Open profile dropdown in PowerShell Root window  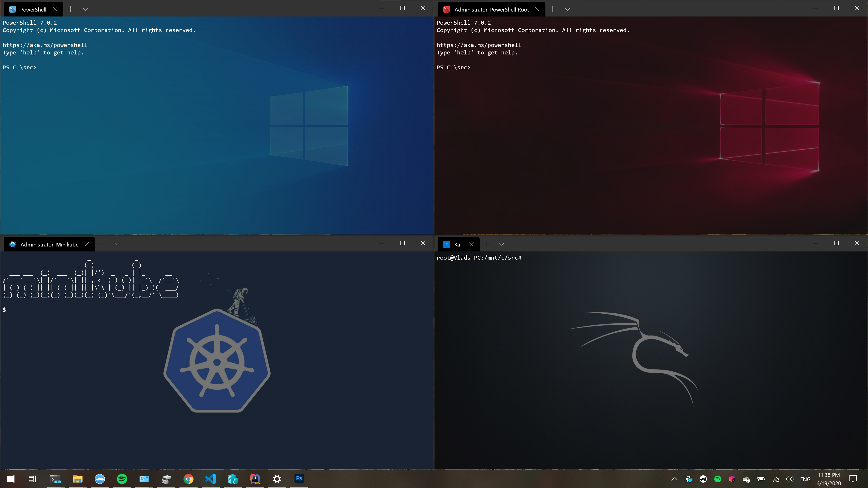pyautogui.click(x=567, y=9)
